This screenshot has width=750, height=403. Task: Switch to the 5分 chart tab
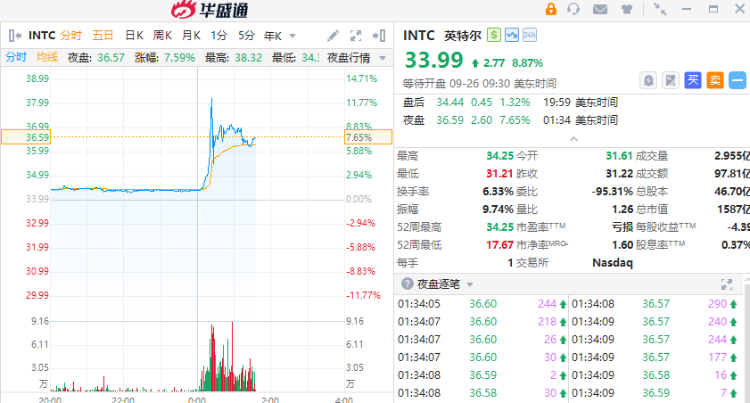246,35
